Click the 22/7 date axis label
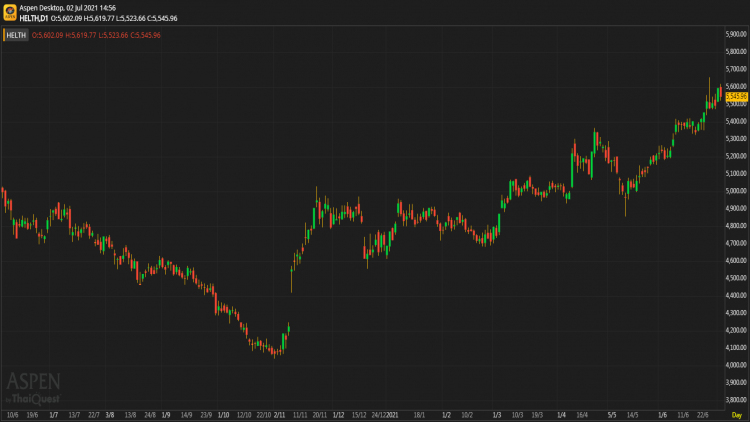Viewport: 750px width, 422px height. click(94, 415)
